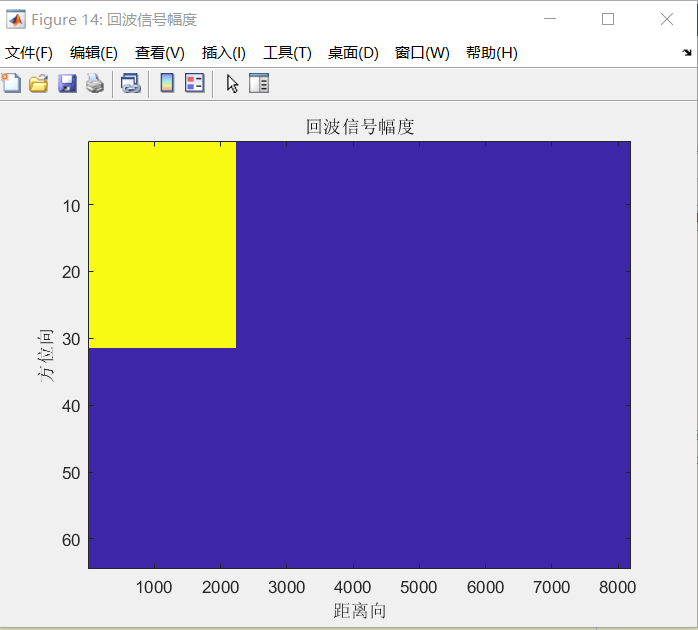698x630 pixels.
Task: Select the Edit Plot arrow tool
Action: (x=232, y=83)
